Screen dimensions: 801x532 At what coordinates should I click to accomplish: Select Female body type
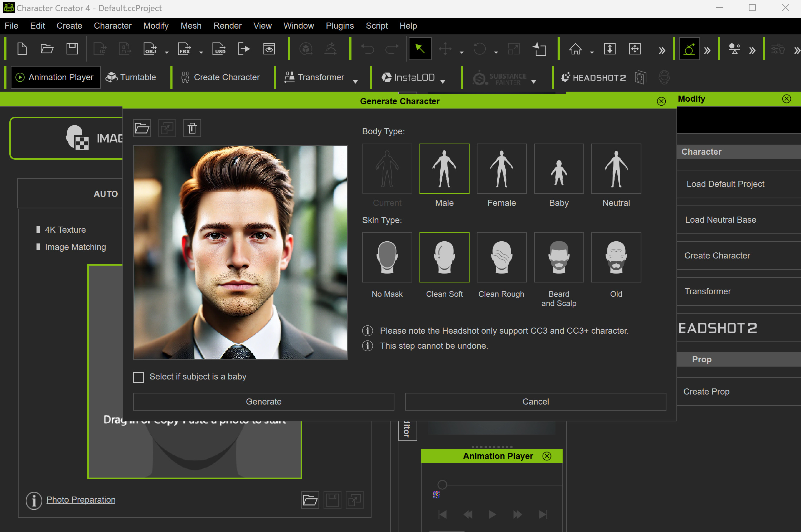[x=501, y=169]
